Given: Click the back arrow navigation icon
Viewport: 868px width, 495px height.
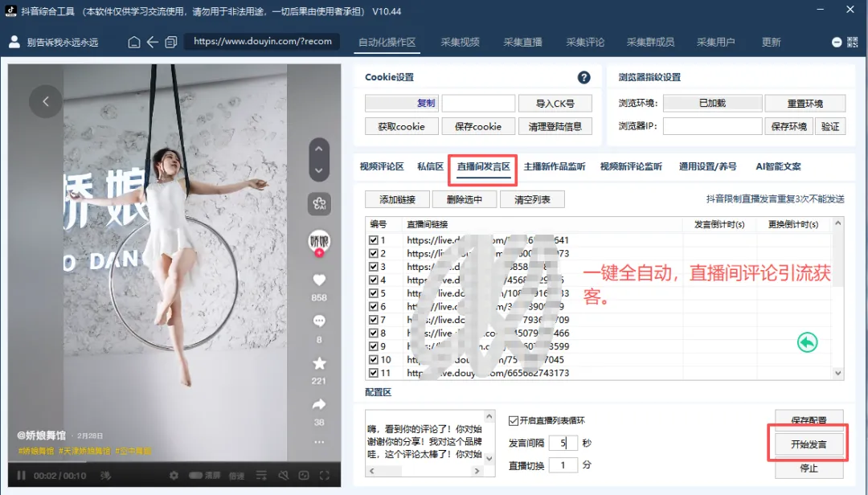Looking at the screenshot, I should click(152, 41).
